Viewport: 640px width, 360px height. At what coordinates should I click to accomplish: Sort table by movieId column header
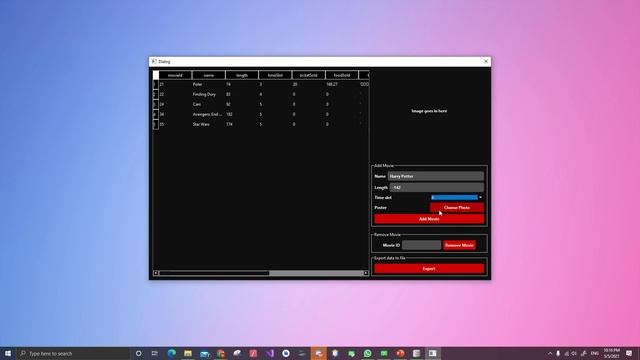tap(175, 75)
